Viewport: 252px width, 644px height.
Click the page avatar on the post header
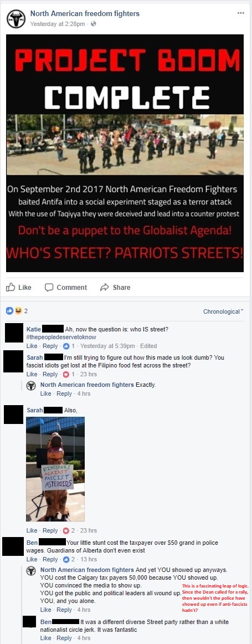point(16,18)
